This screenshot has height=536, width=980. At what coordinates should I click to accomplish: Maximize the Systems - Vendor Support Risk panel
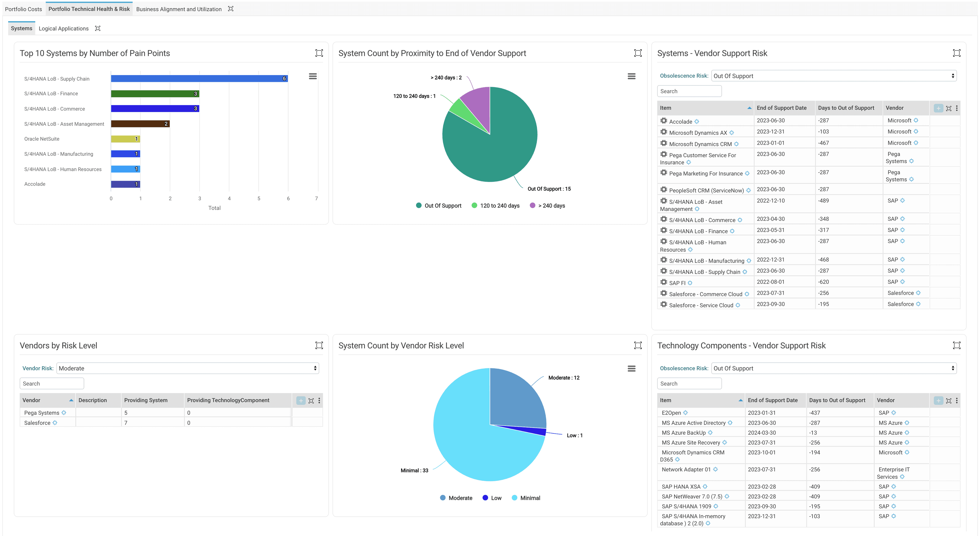coord(957,53)
